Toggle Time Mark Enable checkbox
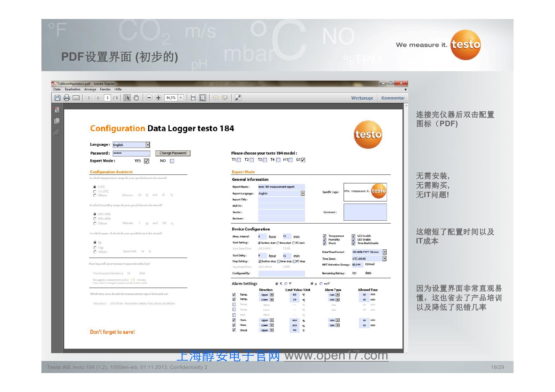 click(353, 243)
